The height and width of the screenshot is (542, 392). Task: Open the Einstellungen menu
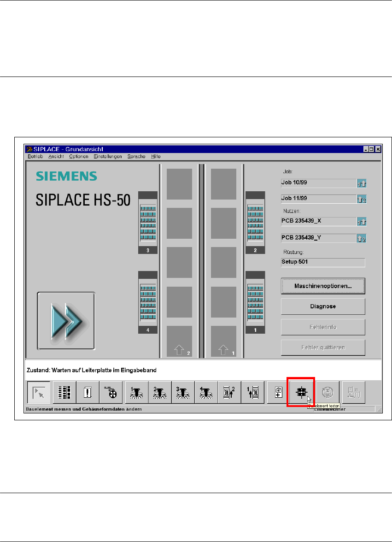pyautogui.click(x=108, y=157)
